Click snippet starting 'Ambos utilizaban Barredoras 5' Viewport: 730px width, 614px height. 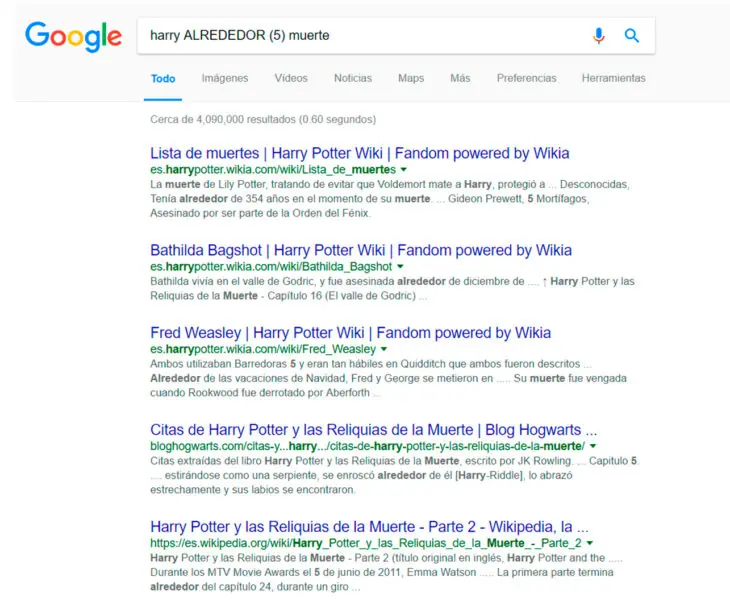(388, 378)
